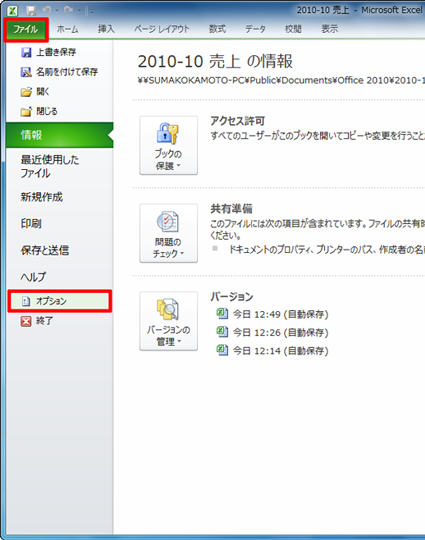The width and height of the screenshot is (425, 540).
Task: Switch to the 校閲 tab
Action: 293,29
